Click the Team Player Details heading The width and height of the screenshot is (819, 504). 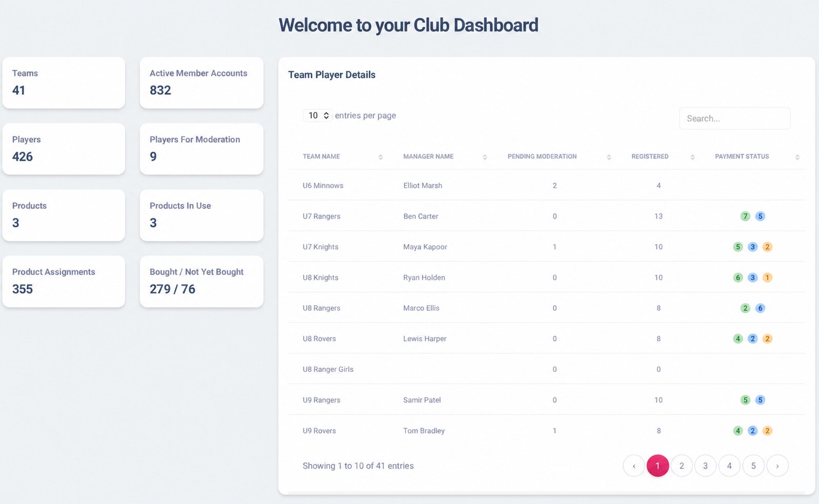pos(332,75)
